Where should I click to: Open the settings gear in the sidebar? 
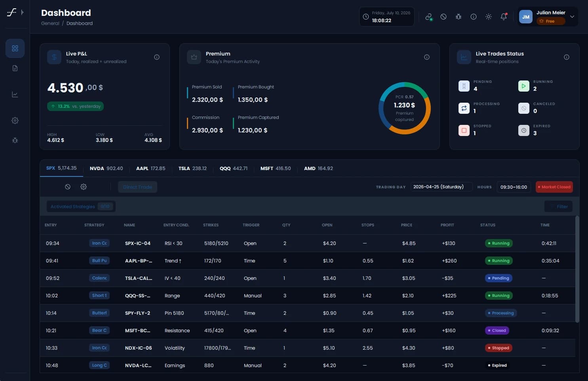click(x=15, y=121)
